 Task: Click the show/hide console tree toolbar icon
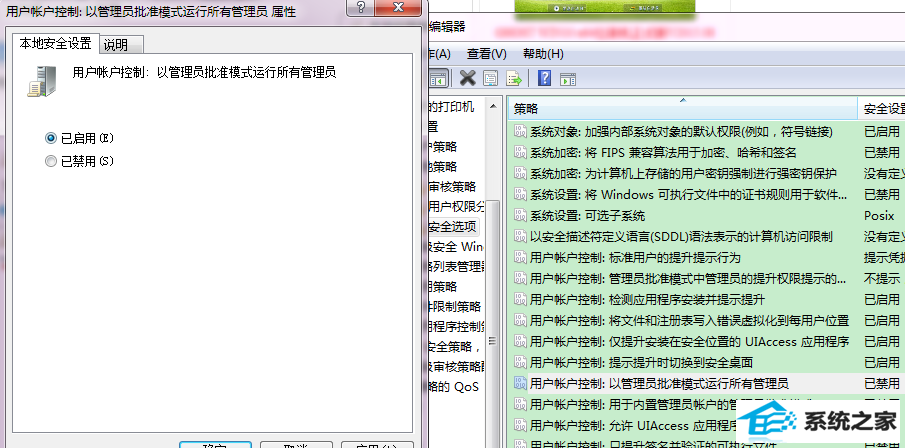pyautogui.click(x=437, y=78)
